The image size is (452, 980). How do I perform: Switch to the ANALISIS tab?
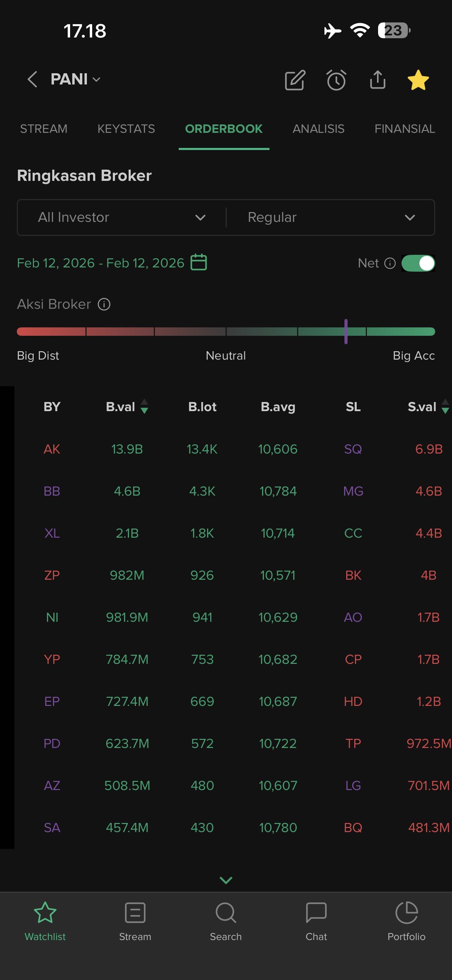coord(318,129)
